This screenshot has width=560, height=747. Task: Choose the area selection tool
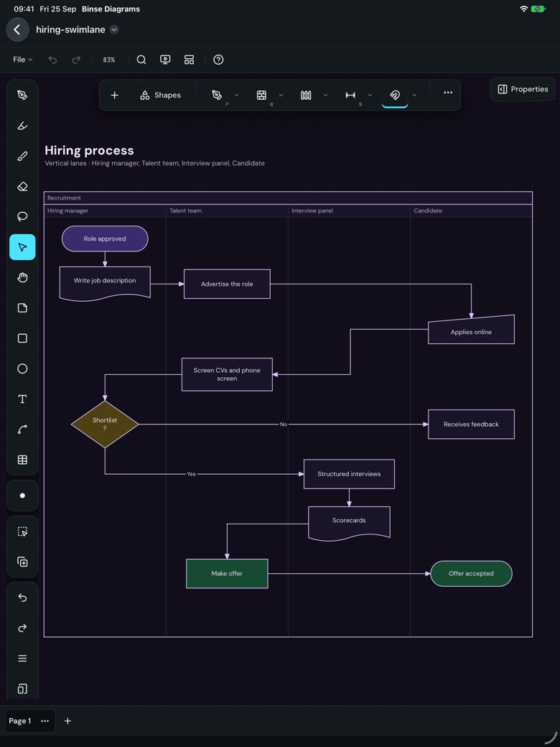22,532
